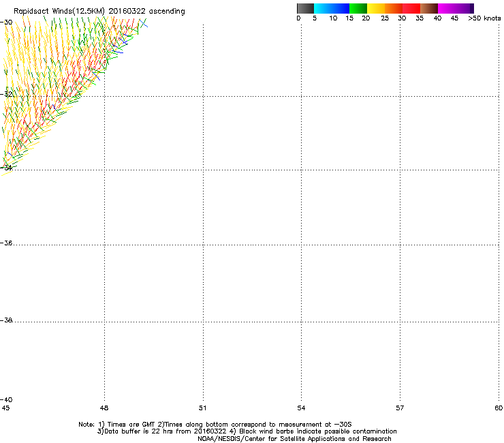Click the 45 longitude axis label
Image resolution: width=504 pixels, height=443 pixels.
click(x=5, y=408)
